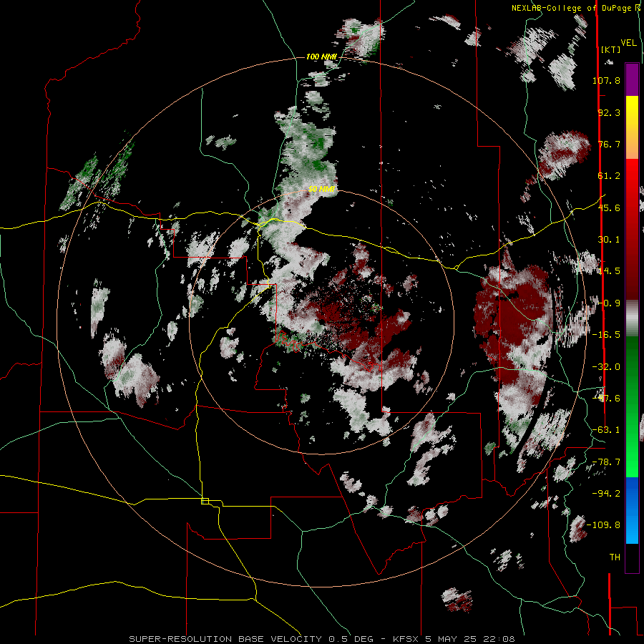
Task: Click the -78.7 velocity scale value
Action: (x=606, y=462)
